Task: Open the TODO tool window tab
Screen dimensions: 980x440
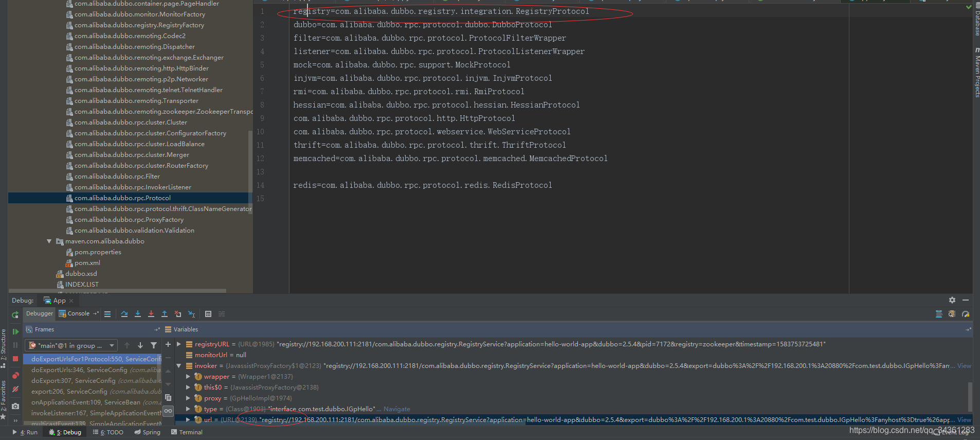Action: pyautogui.click(x=108, y=432)
